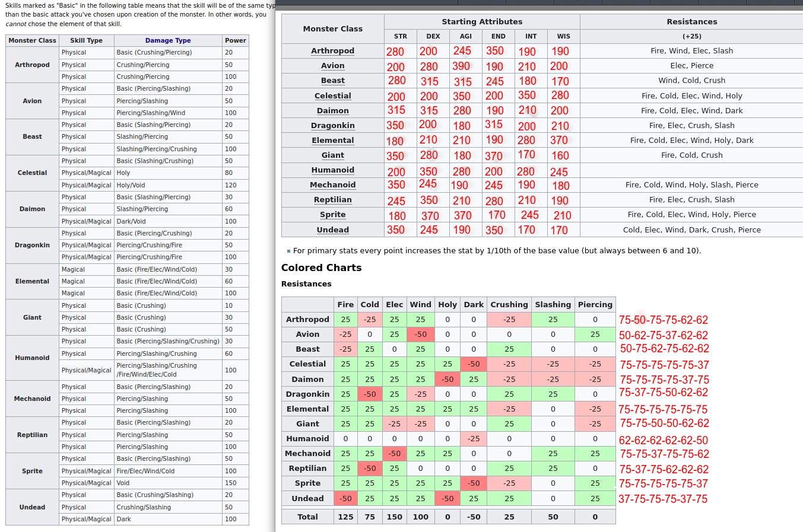This screenshot has height=532, width=803.
Task: Select the power value 120 cell
Action: (236, 185)
